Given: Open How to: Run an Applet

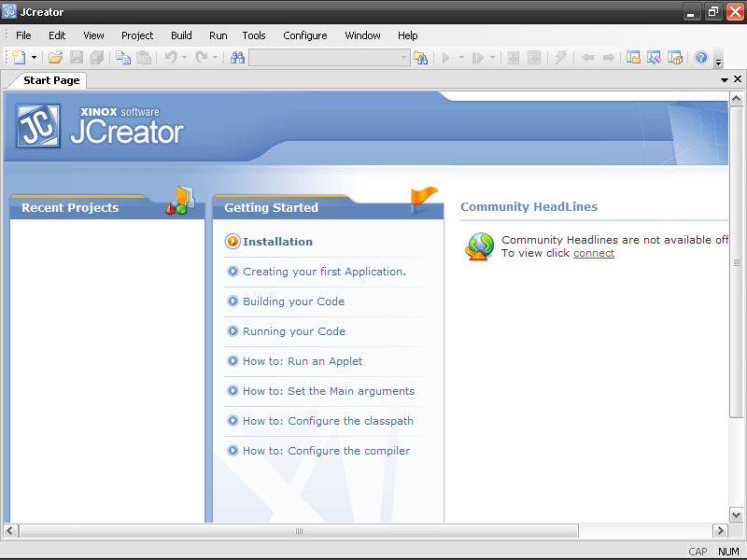Looking at the screenshot, I should (x=303, y=361).
